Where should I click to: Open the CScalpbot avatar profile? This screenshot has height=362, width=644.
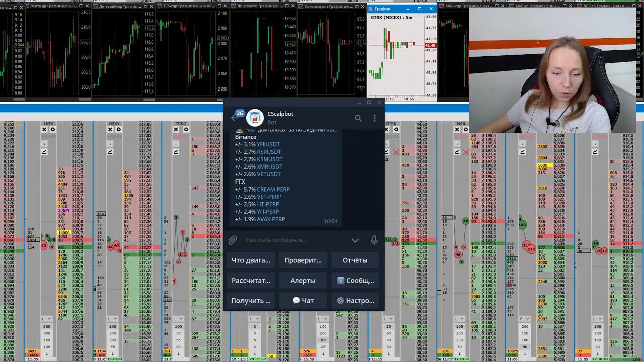tap(255, 118)
